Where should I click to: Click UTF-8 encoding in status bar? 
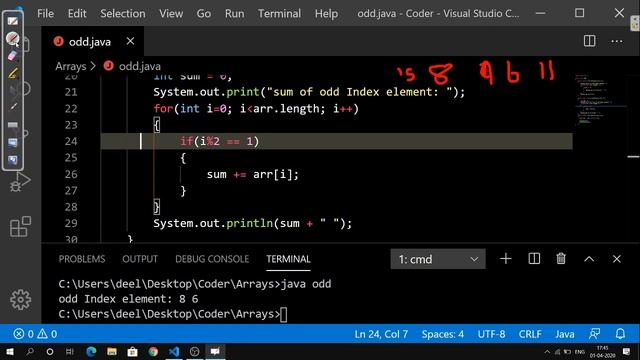click(491, 334)
